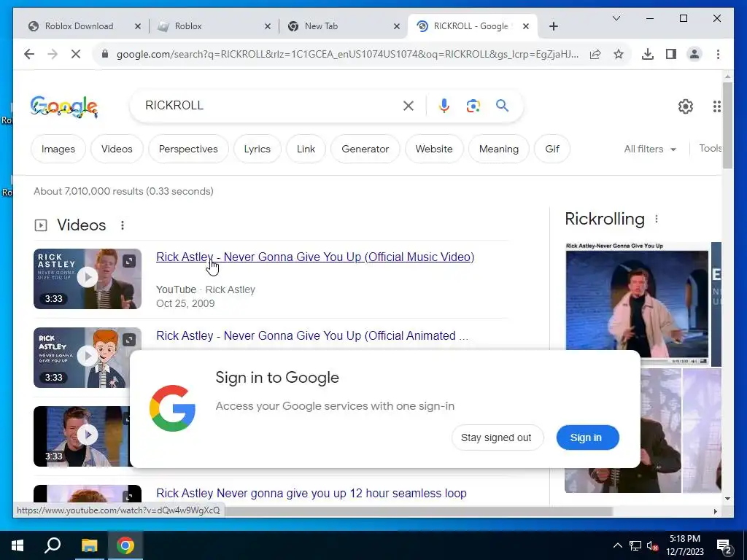
Task: Click Chrome icon in taskbar
Action: pyautogui.click(x=125, y=545)
